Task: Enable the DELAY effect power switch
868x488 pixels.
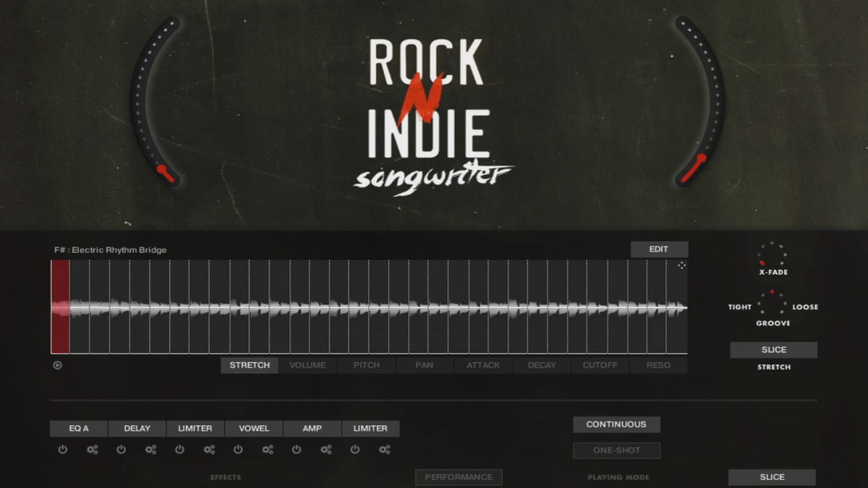Action: 121,450
